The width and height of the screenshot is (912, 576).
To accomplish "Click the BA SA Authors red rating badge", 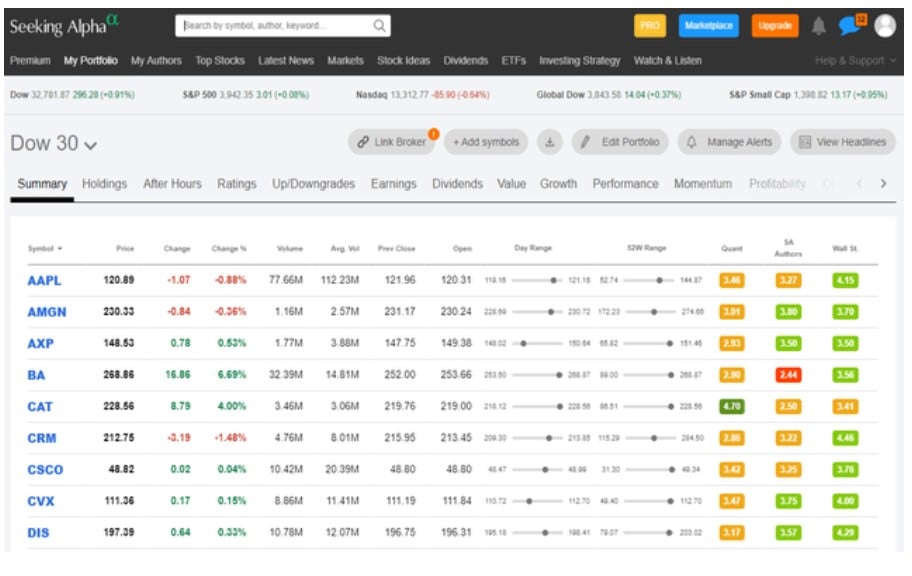I will click(x=788, y=375).
